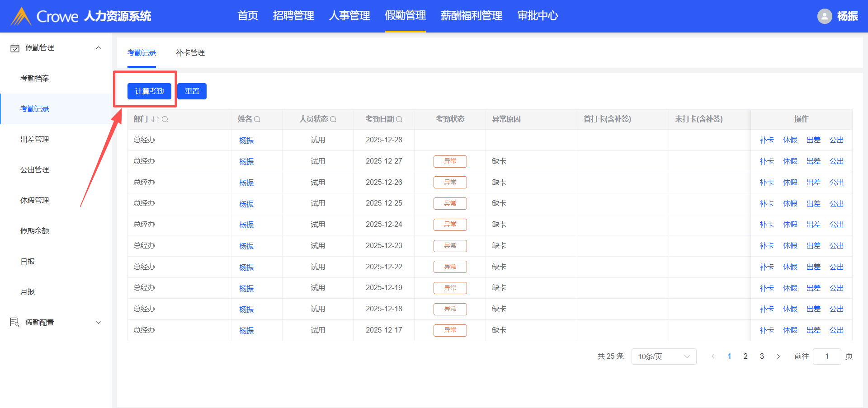Click 补卡 link for the 2025-12-27 row
The width and height of the screenshot is (868, 408).
(766, 161)
